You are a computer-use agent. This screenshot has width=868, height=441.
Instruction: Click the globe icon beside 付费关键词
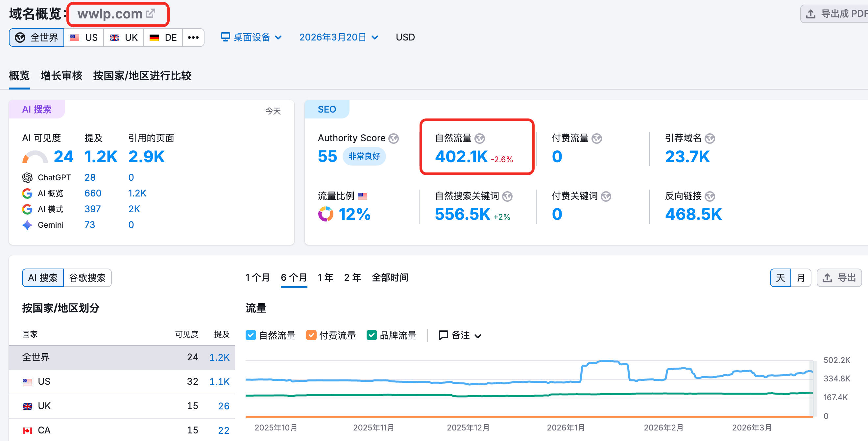coord(606,196)
